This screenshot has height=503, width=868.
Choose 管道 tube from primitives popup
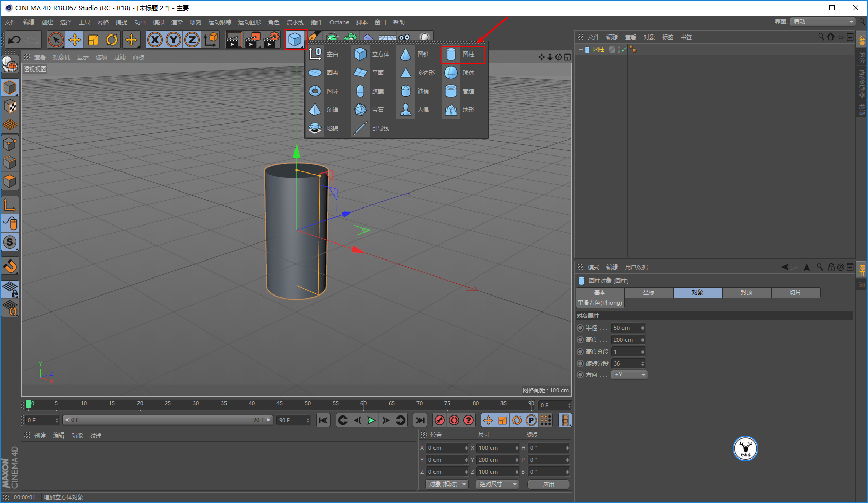(x=460, y=91)
